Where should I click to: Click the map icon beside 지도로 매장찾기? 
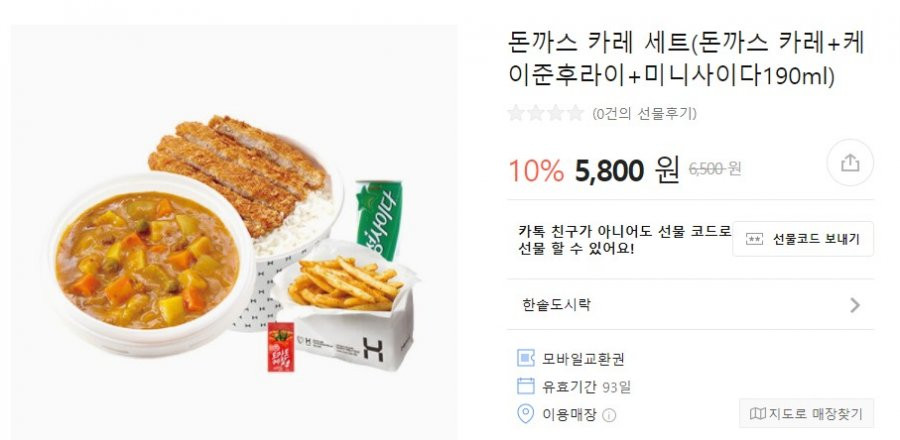[758, 414]
